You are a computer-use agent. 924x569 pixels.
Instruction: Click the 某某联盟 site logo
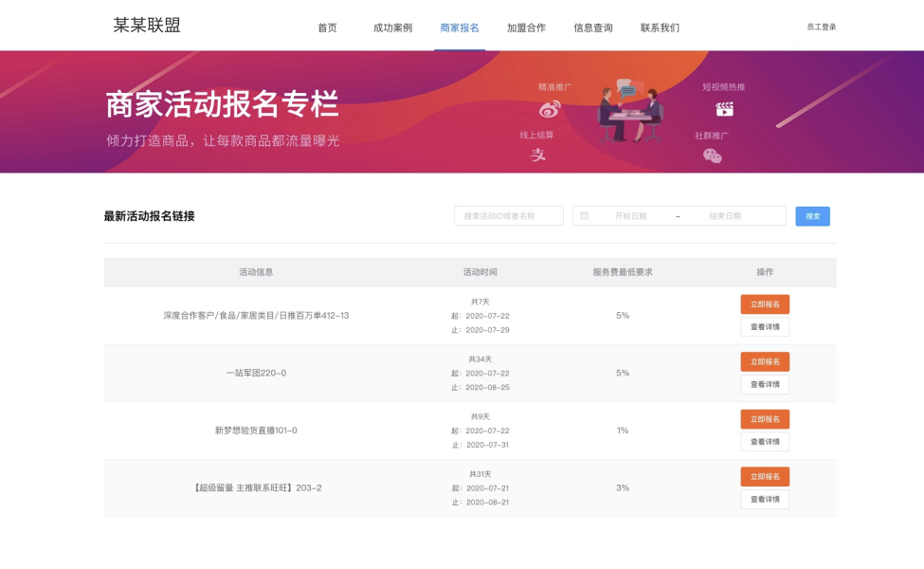click(147, 26)
